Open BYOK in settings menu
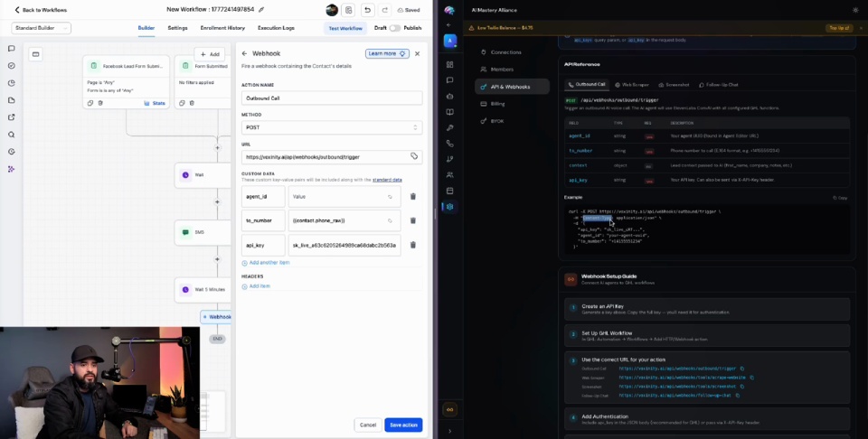 coord(497,120)
